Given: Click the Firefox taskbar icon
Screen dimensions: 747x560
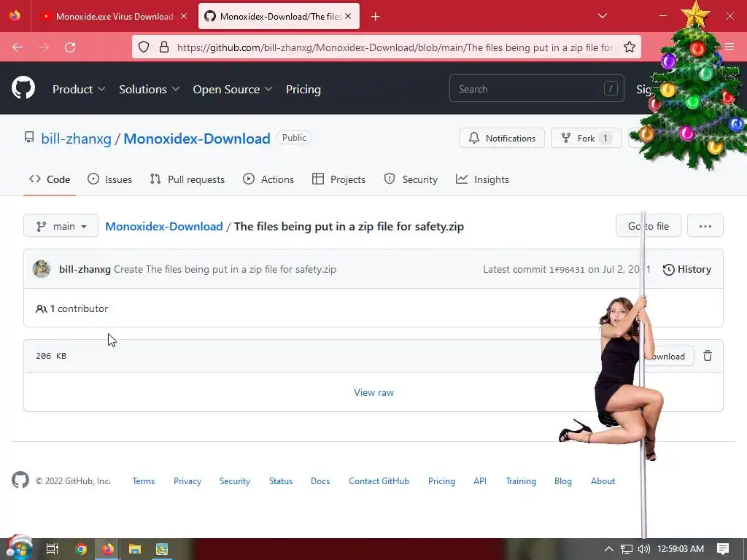Looking at the screenshot, I should (x=108, y=549).
